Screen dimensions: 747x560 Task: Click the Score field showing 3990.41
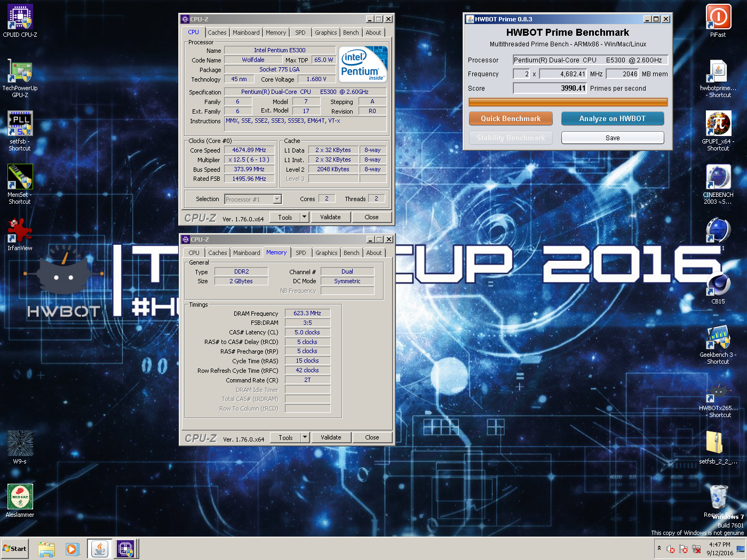(550, 88)
